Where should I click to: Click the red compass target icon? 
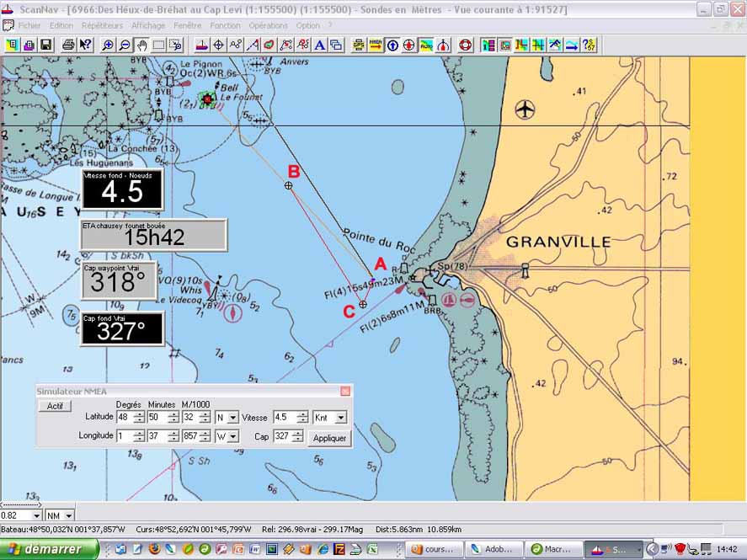[409, 45]
